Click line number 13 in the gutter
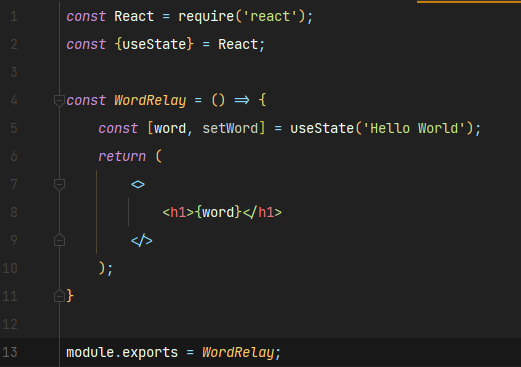Viewport: 521px width, 367px height. click(10, 352)
